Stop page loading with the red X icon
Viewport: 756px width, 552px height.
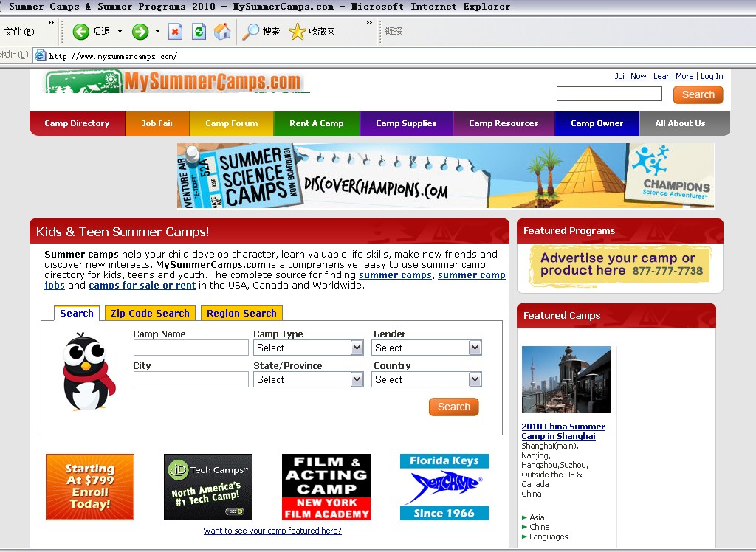pyautogui.click(x=175, y=32)
